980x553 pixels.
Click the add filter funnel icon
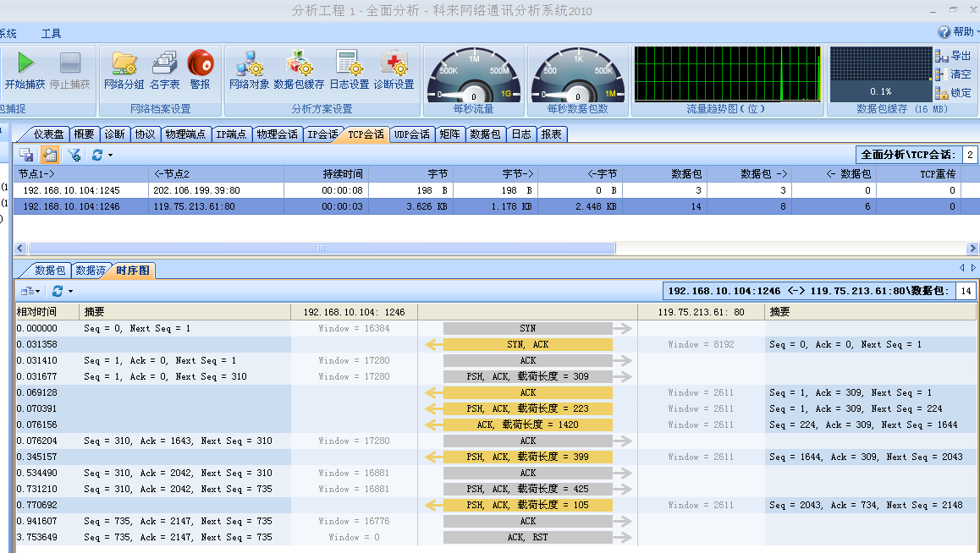74,155
